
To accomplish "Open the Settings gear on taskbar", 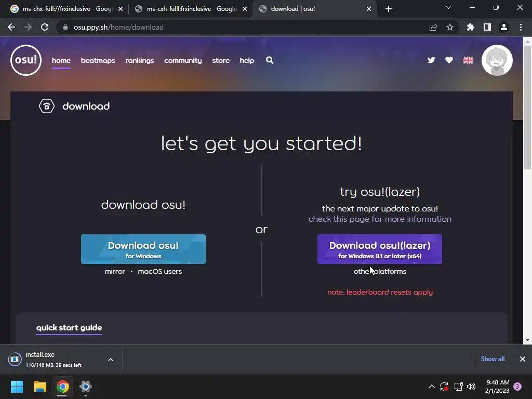I will [86, 387].
